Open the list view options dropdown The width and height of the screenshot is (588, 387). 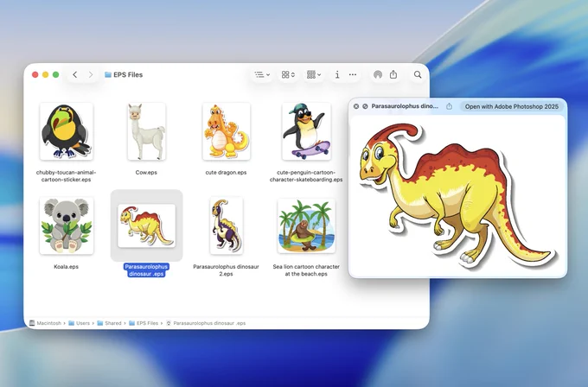tap(262, 74)
